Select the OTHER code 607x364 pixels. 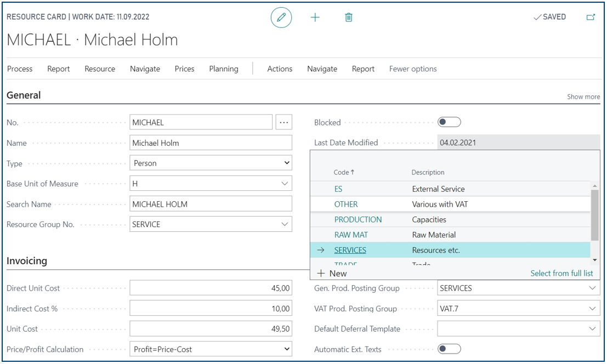[x=345, y=204]
